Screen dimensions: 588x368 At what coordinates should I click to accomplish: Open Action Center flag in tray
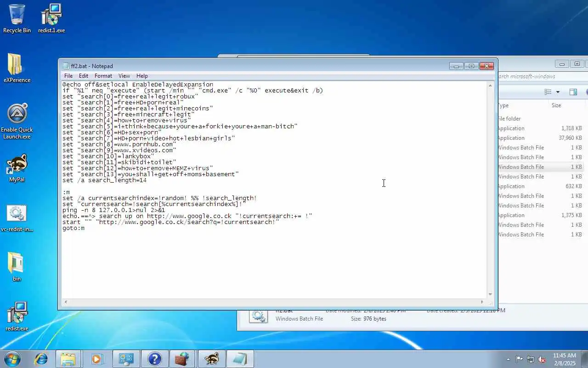519,359
